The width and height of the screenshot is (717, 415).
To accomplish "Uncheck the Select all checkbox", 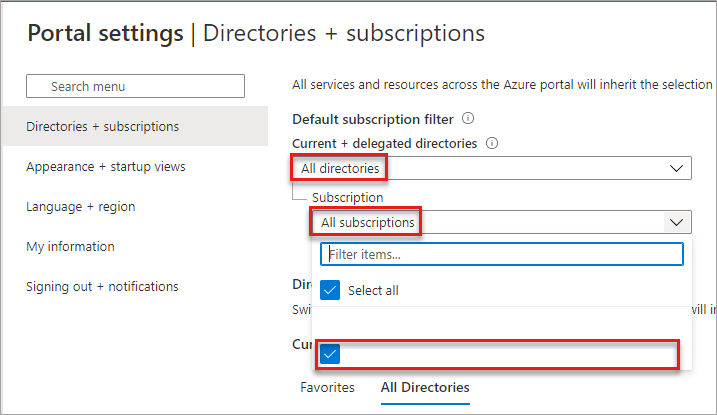I will point(331,291).
